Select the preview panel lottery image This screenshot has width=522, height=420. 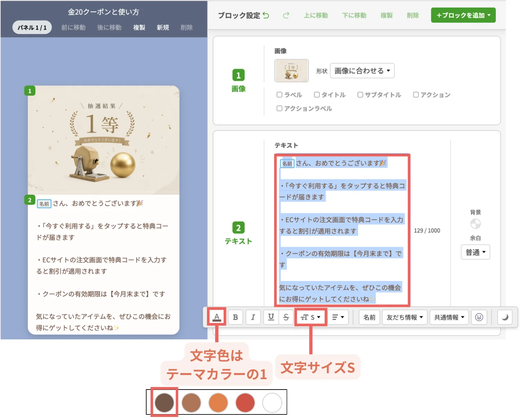pos(103,140)
